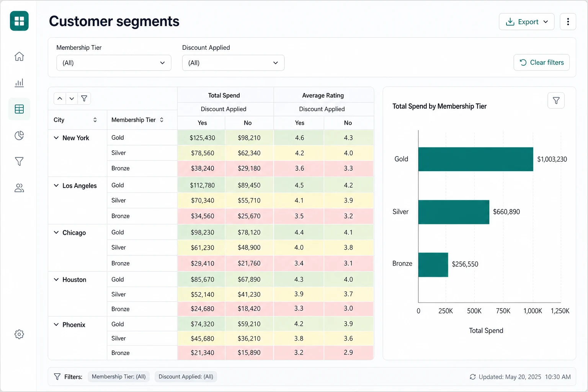
Task: Open settings via the gear icon
Action: [19, 334]
